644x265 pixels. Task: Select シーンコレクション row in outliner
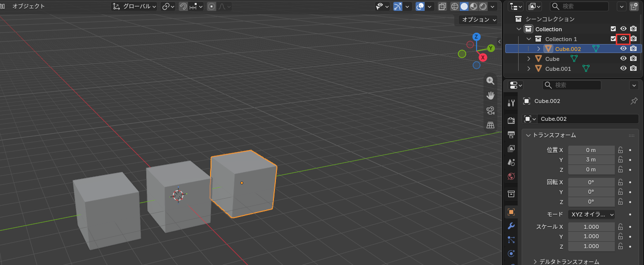pyautogui.click(x=574, y=19)
